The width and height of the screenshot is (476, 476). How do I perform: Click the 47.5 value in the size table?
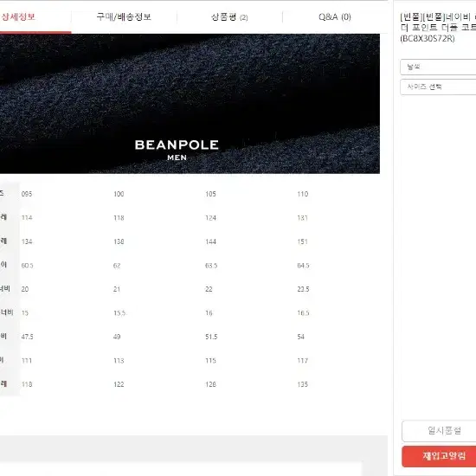coord(28,337)
